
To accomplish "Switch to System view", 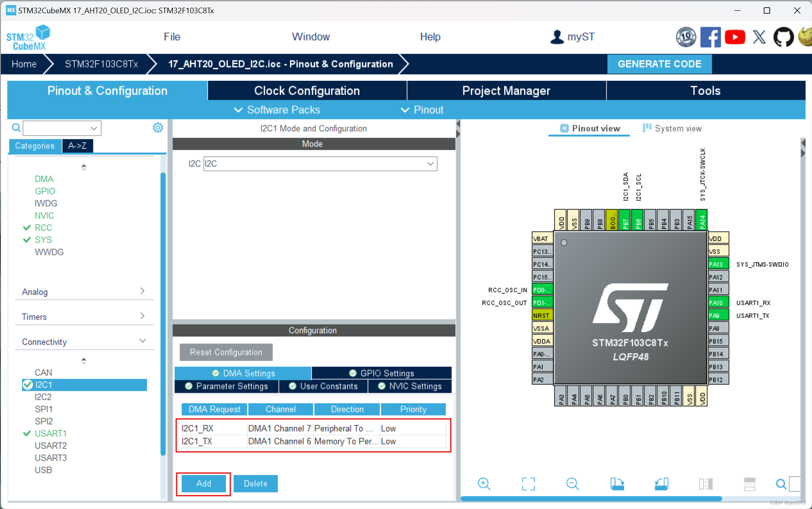I will pos(672,128).
